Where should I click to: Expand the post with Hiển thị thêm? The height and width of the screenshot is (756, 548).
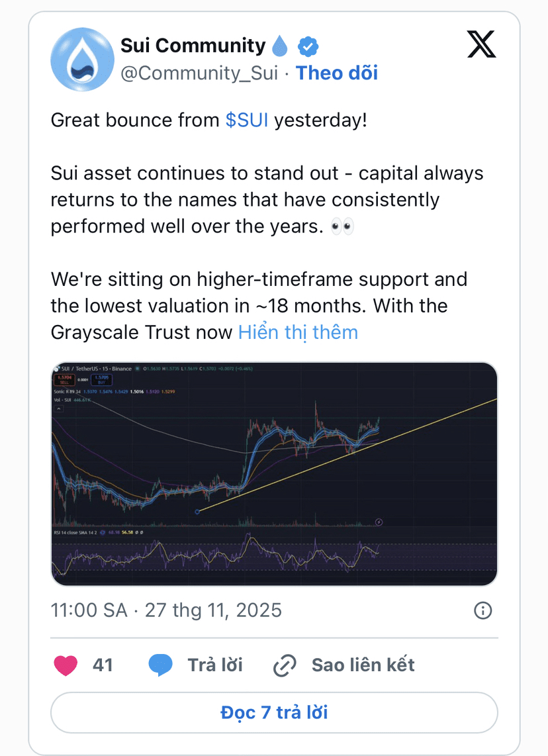298,332
